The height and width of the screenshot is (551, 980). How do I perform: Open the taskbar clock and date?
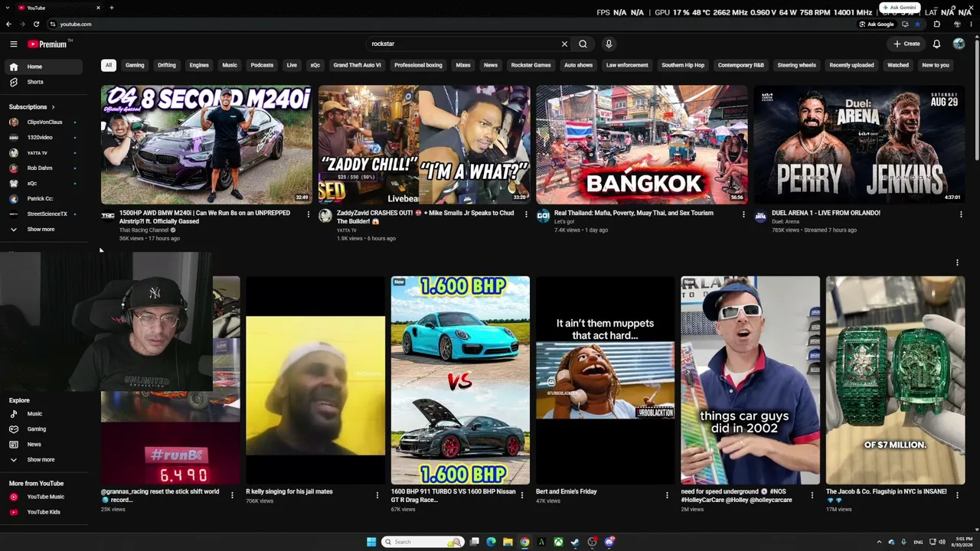tap(963, 542)
